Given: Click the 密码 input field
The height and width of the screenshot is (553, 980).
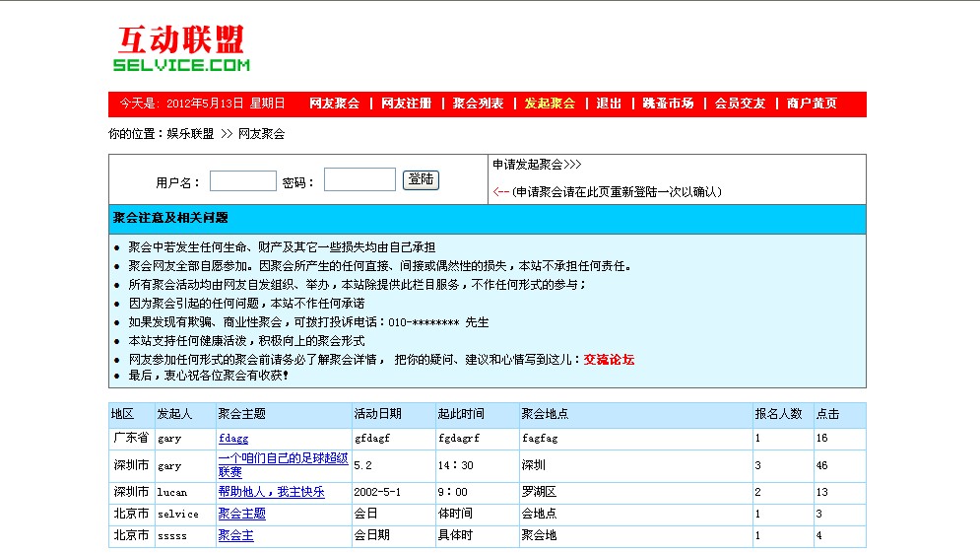Looking at the screenshot, I should coord(360,179).
